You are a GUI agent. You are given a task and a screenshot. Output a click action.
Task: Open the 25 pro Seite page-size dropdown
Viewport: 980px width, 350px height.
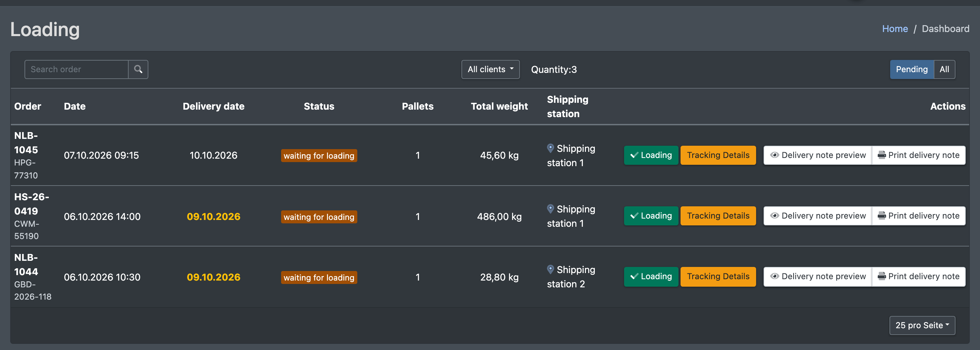(922, 325)
